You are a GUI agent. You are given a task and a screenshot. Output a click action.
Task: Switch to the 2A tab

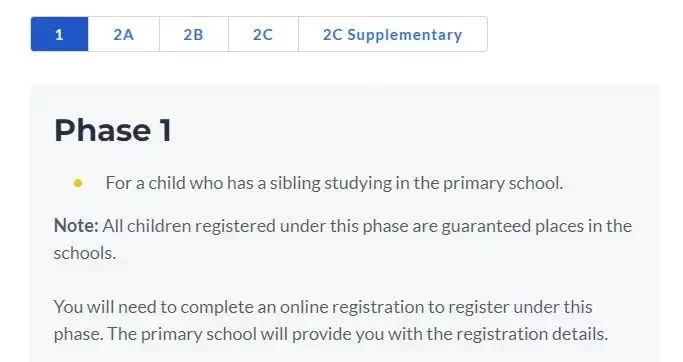point(124,34)
